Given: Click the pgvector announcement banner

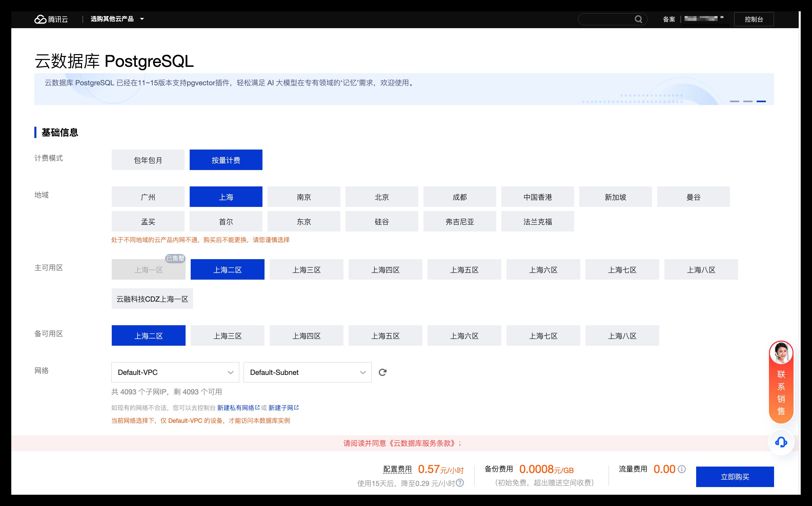Looking at the screenshot, I should (404, 89).
